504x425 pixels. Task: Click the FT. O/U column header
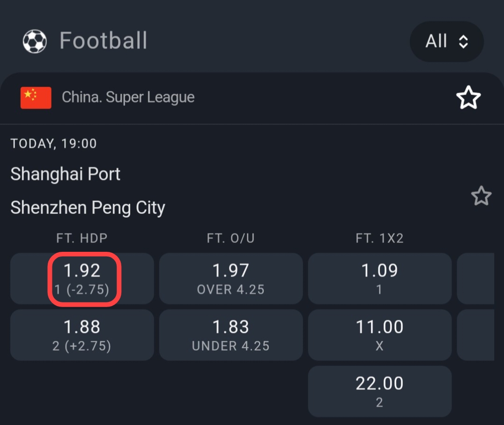231,238
